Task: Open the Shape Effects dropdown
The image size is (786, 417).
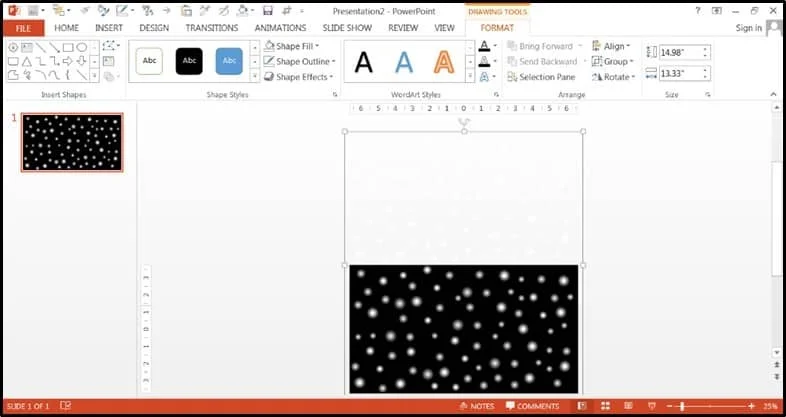Action: (x=298, y=77)
